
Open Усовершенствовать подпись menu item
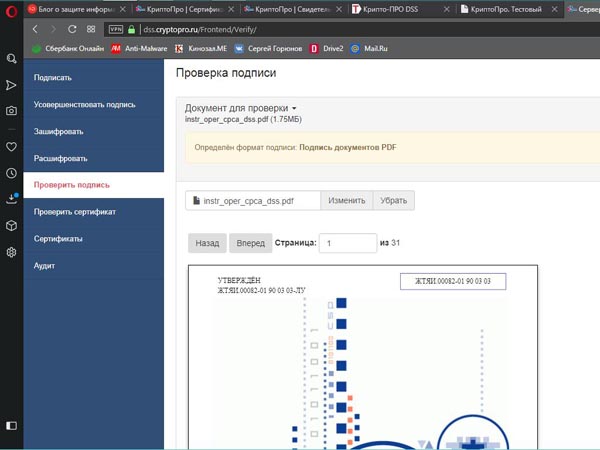point(94,104)
